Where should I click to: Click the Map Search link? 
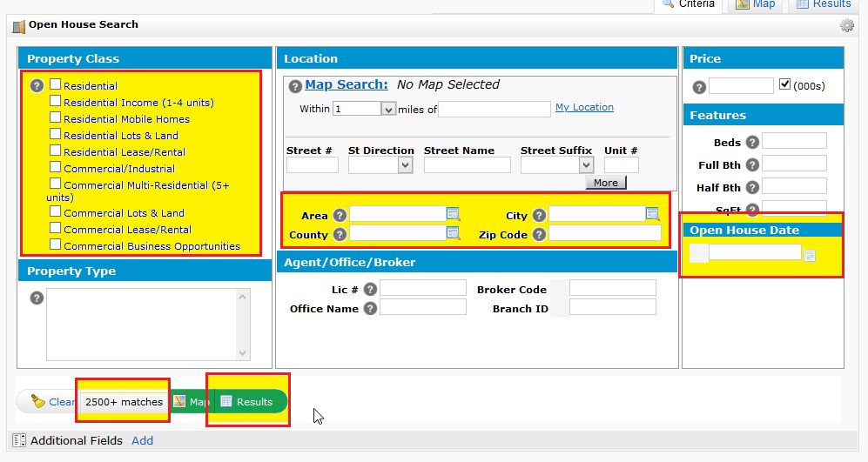pyautogui.click(x=346, y=84)
